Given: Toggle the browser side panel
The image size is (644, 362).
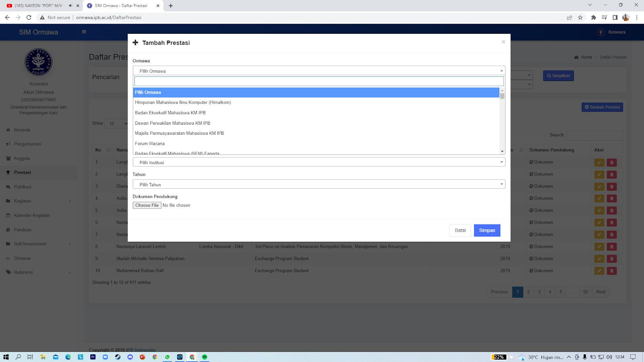Looking at the screenshot, I should (615, 17).
